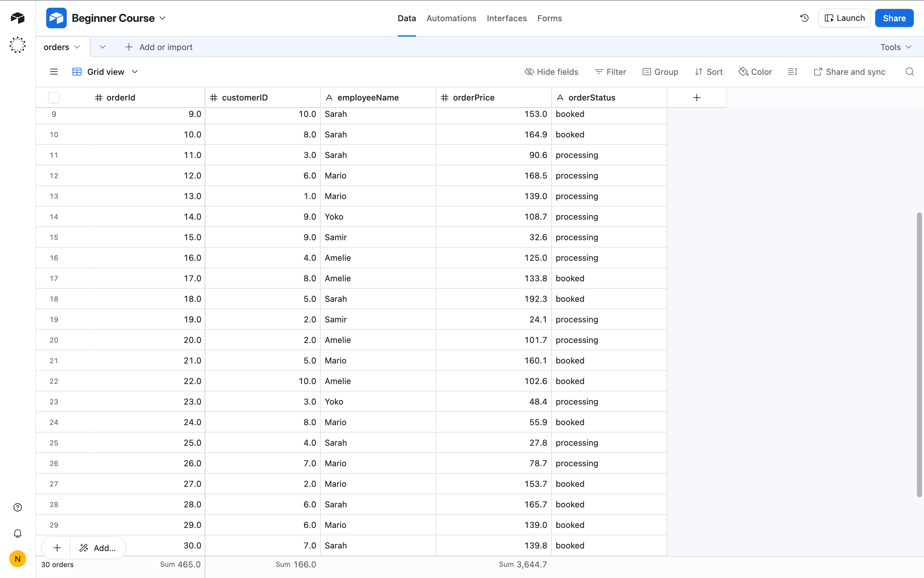The height and width of the screenshot is (578, 924).
Task: Select the customerID column header
Action: point(263,98)
